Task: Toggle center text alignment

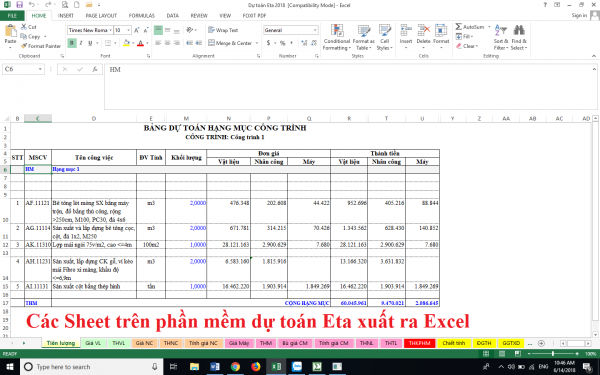Action: tap(167, 43)
